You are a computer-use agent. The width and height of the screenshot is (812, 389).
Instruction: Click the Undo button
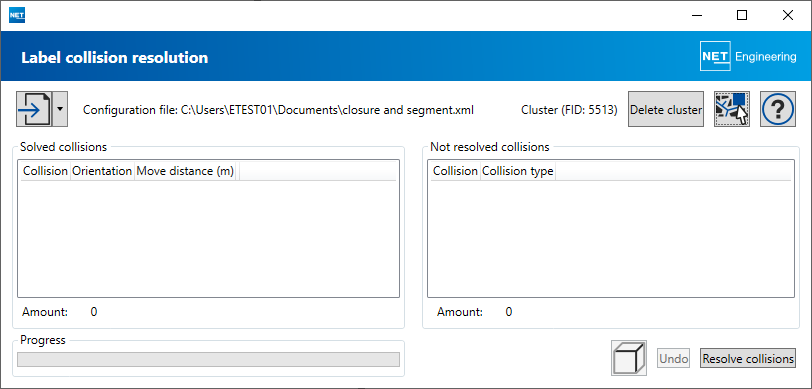[x=674, y=358]
